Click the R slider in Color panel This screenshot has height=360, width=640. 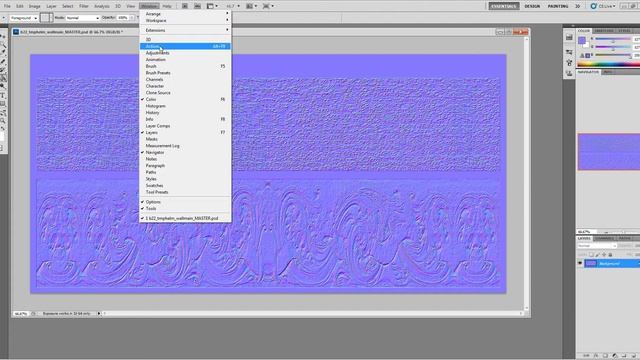(x=613, y=39)
